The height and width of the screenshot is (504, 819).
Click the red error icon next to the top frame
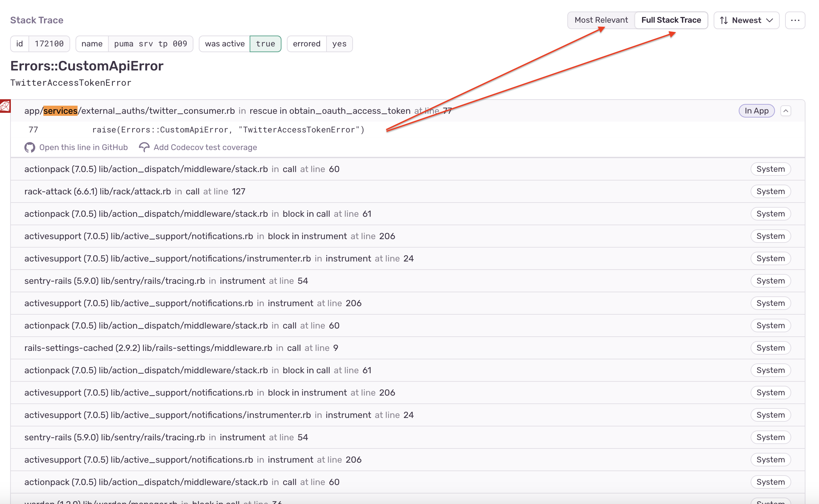click(x=5, y=106)
